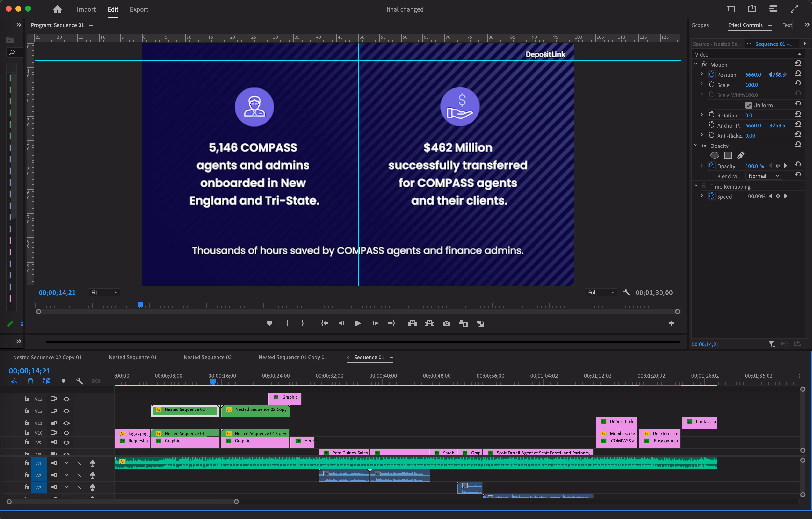Open the Lumetri Scopes tab
Image resolution: width=812 pixels, height=519 pixels.
tap(699, 25)
